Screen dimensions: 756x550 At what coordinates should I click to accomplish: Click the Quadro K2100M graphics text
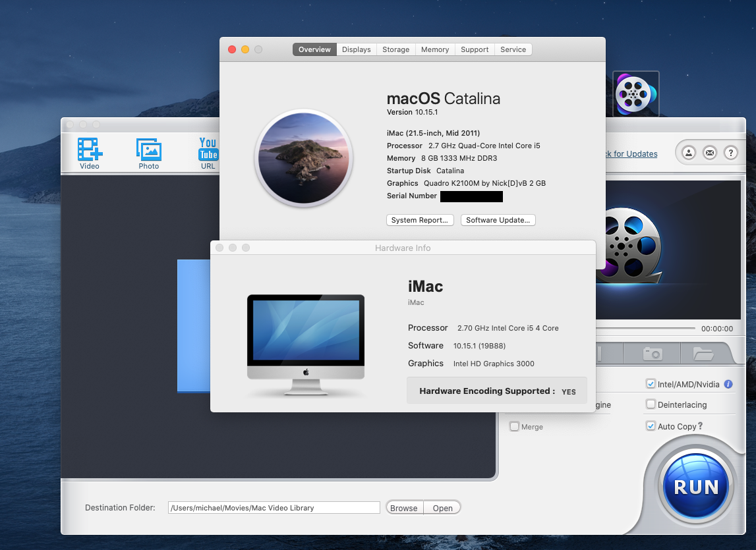point(484,183)
